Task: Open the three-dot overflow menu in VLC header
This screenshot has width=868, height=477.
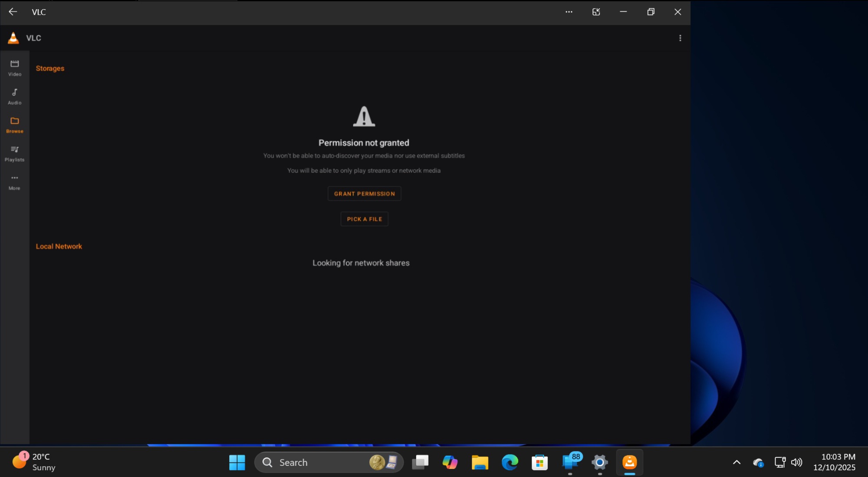Action: 680,38
